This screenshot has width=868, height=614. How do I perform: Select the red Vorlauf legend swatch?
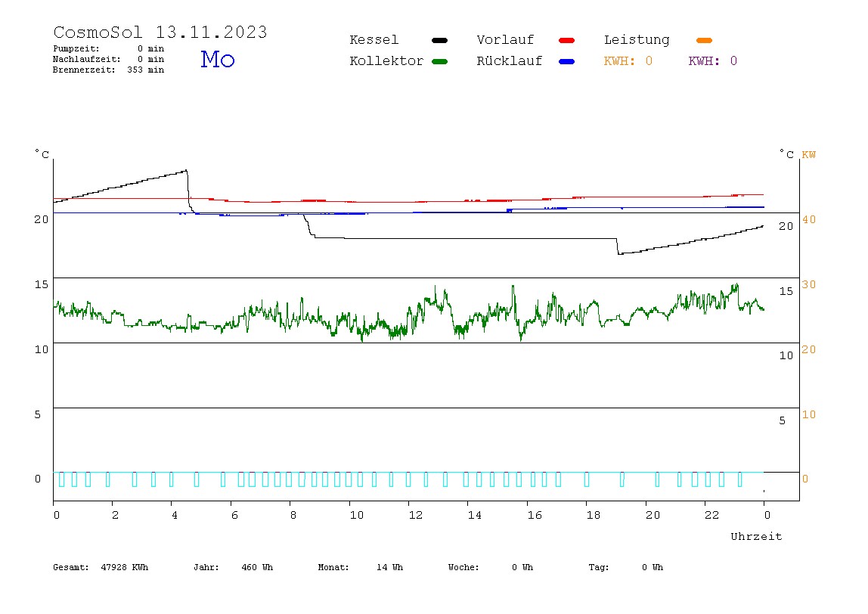pyautogui.click(x=567, y=40)
